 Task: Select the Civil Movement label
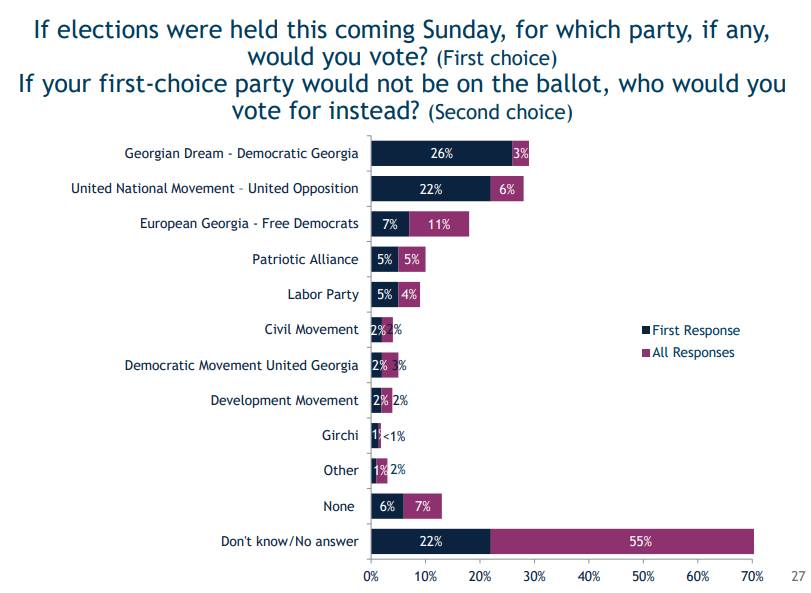(x=311, y=329)
